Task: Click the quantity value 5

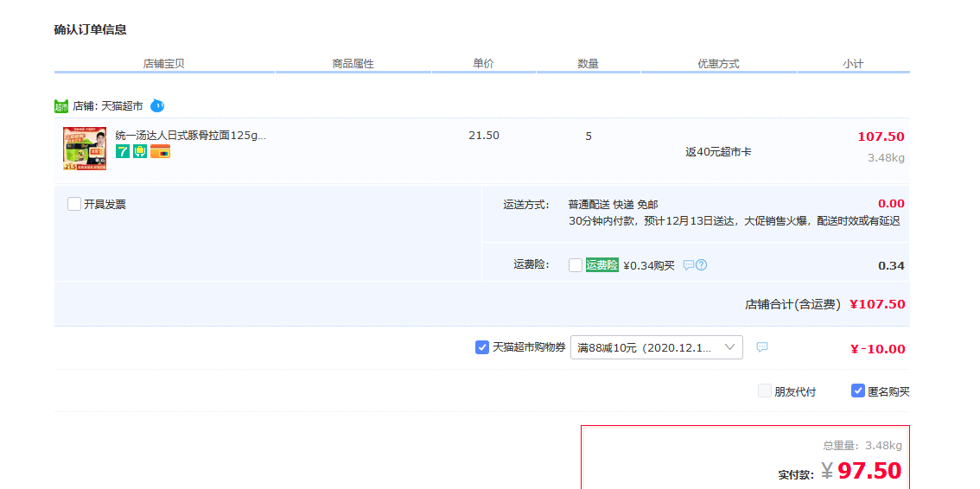Action: pos(589,137)
